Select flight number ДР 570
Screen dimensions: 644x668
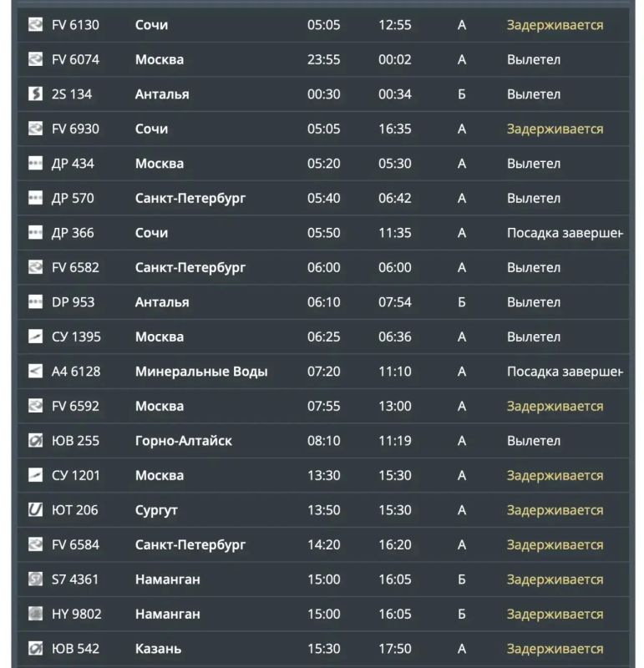tap(73, 198)
